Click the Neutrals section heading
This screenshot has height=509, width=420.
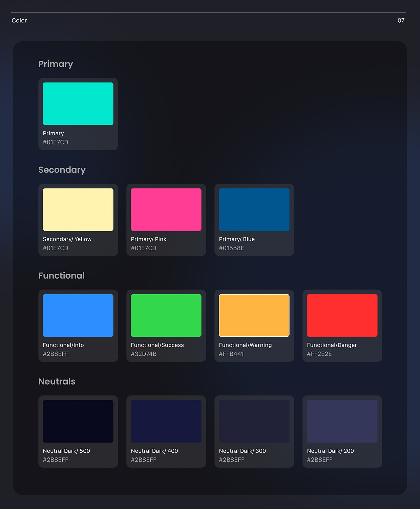tap(57, 381)
